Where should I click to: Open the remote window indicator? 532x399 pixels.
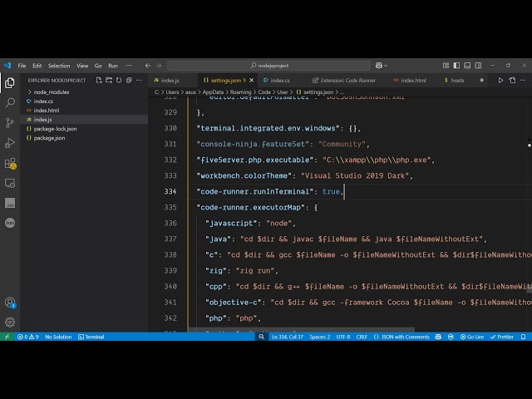7,337
